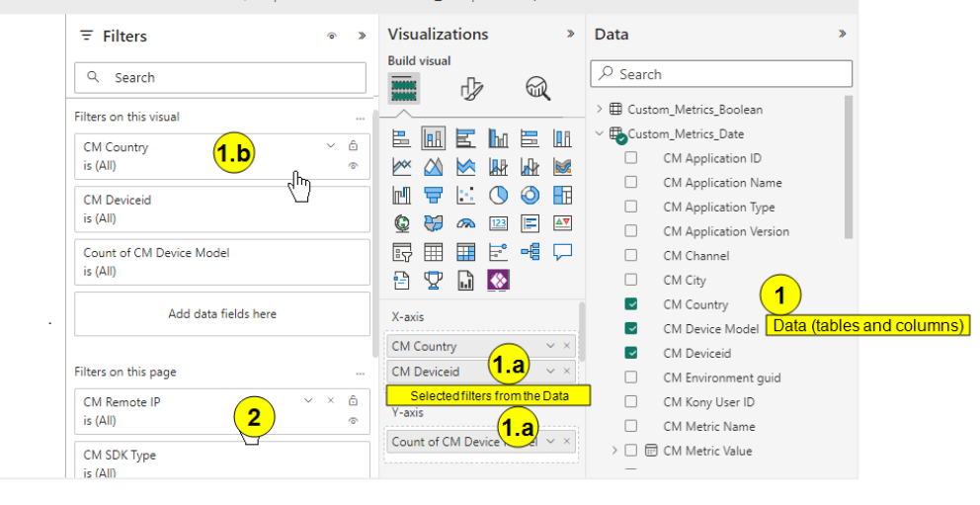This screenshot has height=505, width=980.
Task: Switch to Analytics tab
Action: (538, 89)
